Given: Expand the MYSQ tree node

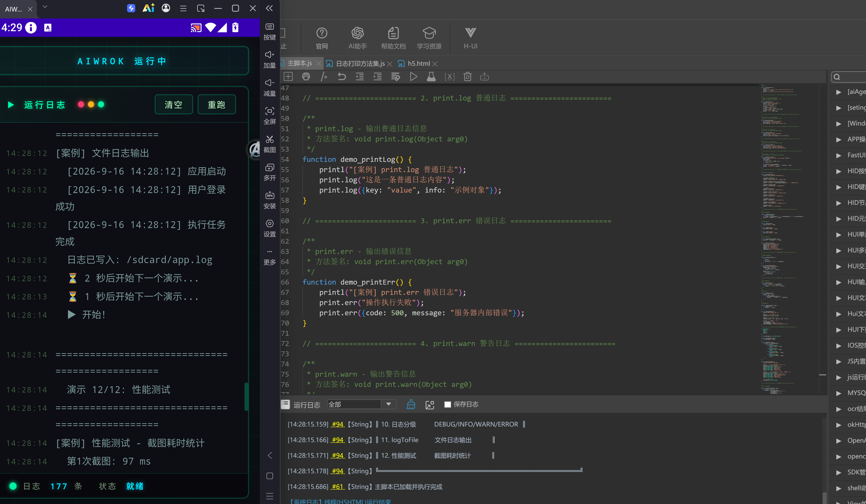Looking at the screenshot, I should tap(839, 393).
